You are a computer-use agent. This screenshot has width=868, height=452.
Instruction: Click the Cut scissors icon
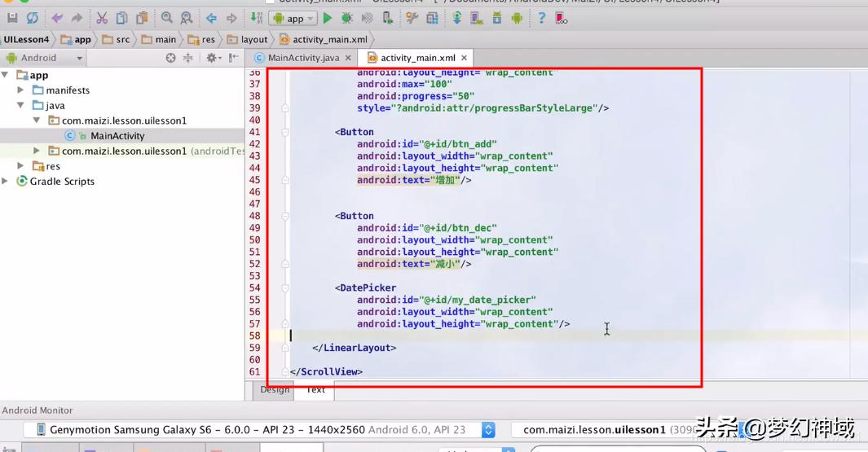[102, 17]
